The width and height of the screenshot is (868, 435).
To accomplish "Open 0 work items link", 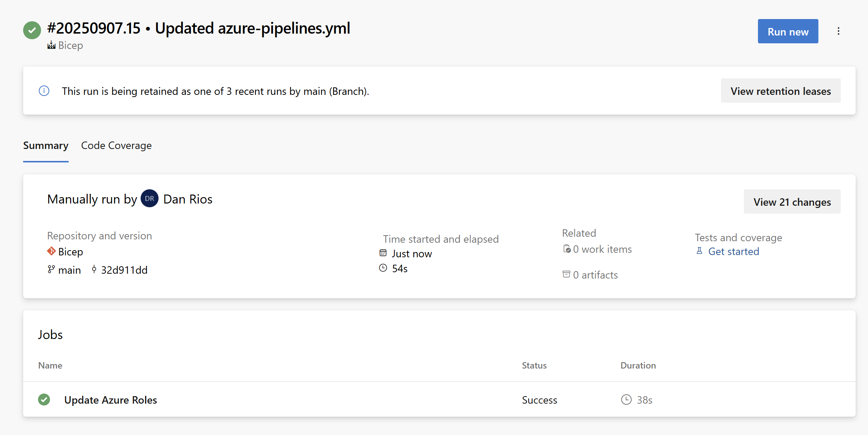I will coord(602,249).
